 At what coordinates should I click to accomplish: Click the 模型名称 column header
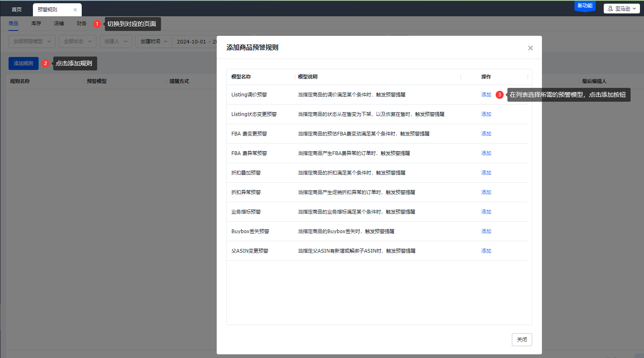click(x=241, y=77)
